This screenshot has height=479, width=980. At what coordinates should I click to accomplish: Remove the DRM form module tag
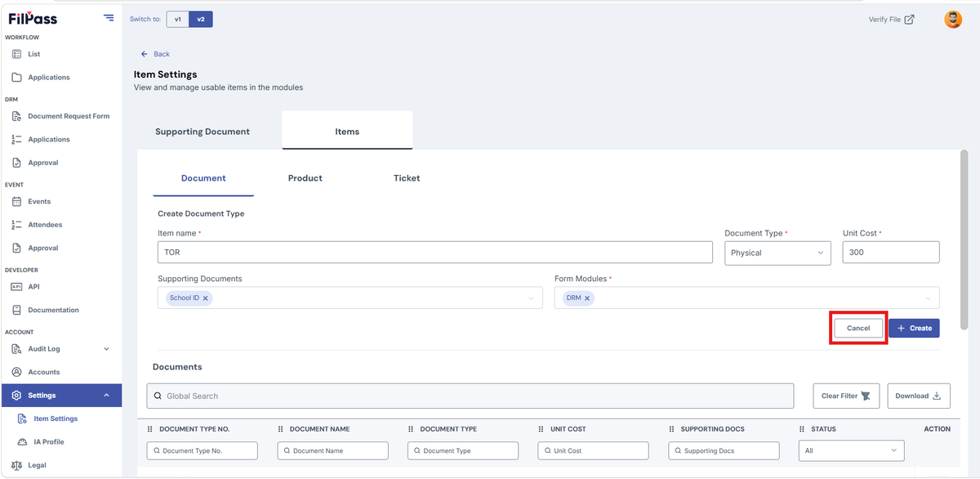tap(587, 298)
